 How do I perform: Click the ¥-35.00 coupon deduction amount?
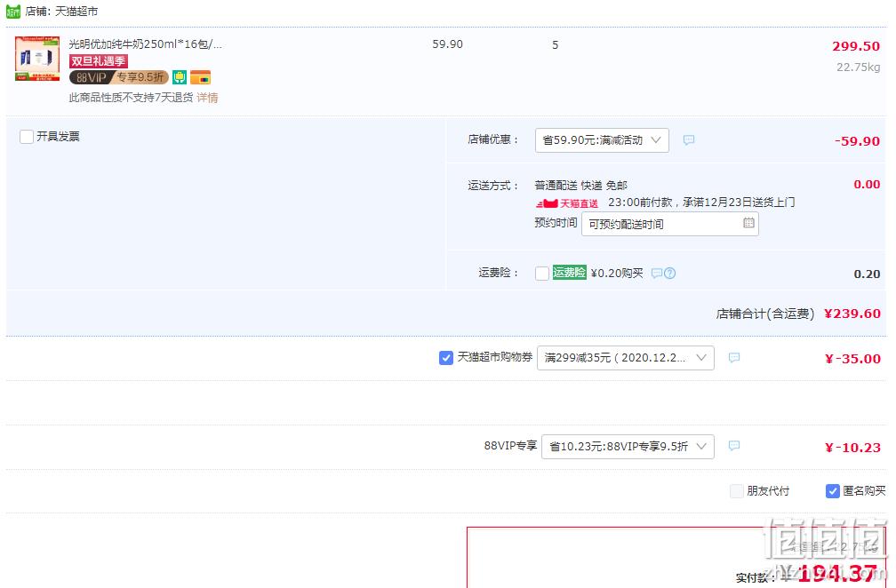(852, 359)
